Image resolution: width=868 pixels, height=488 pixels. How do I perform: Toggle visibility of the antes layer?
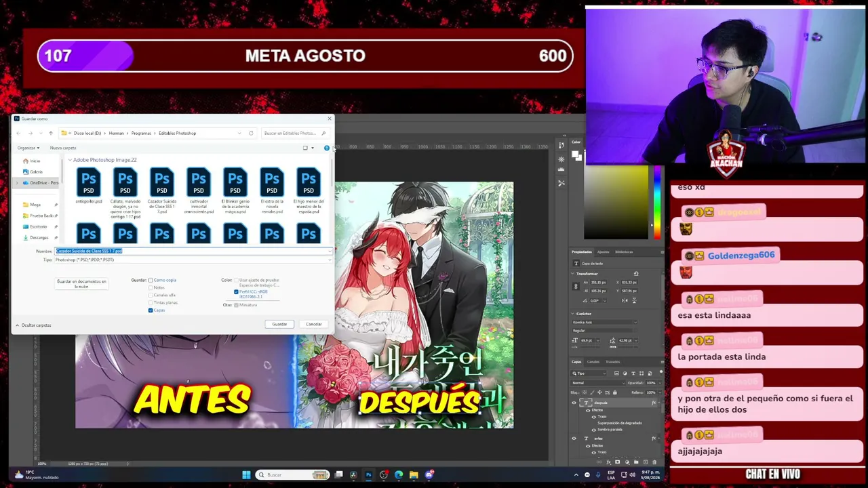pyautogui.click(x=574, y=439)
